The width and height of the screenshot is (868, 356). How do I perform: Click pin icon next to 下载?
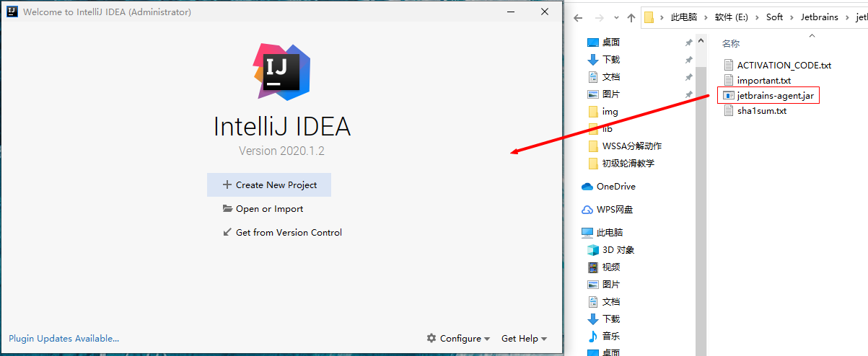click(x=689, y=60)
